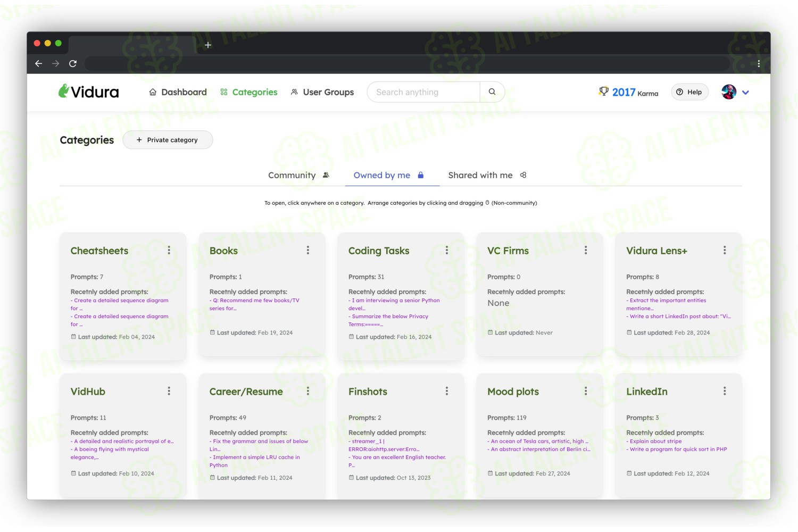Click the Karma trophy icon

604,92
